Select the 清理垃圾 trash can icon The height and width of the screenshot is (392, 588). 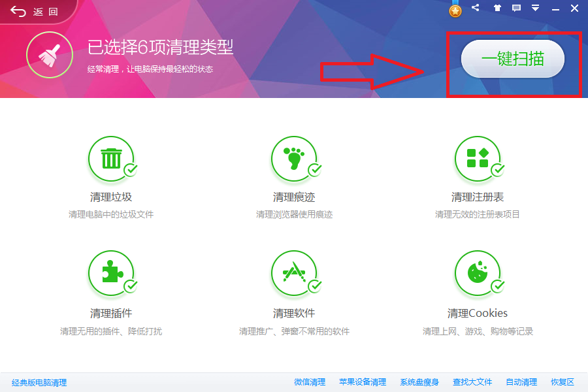click(111, 159)
